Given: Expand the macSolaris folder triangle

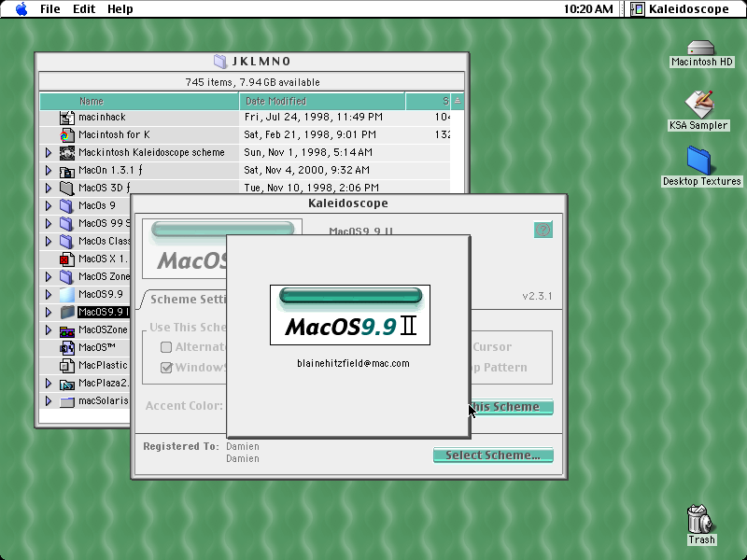Looking at the screenshot, I should point(49,401).
